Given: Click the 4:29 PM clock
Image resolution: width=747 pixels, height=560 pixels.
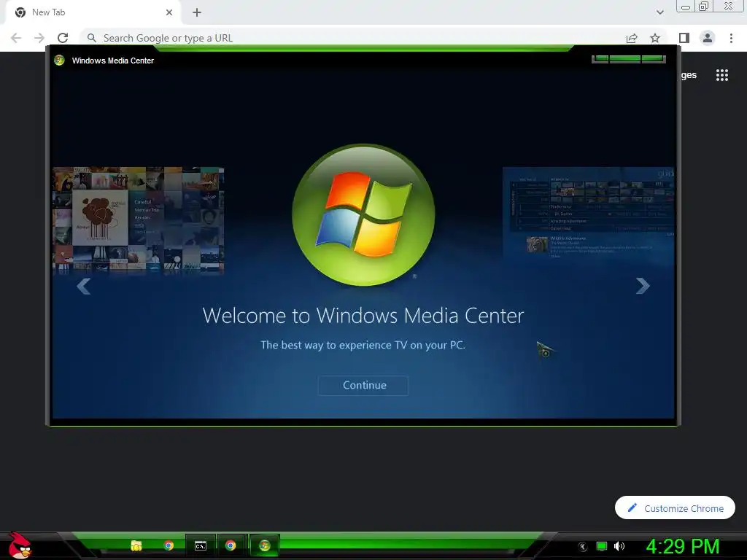Looking at the screenshot, I should pyautogui.click(x=682, y=546).
